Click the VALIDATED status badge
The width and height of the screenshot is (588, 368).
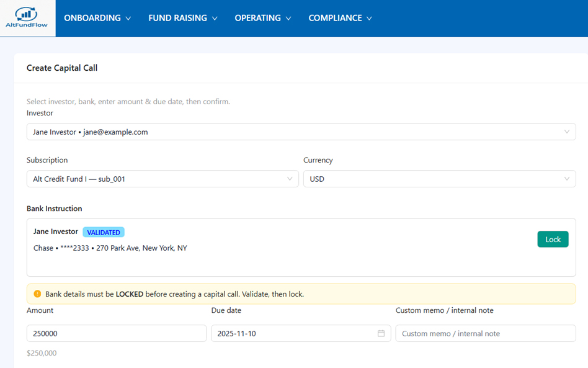click(104, 232)
